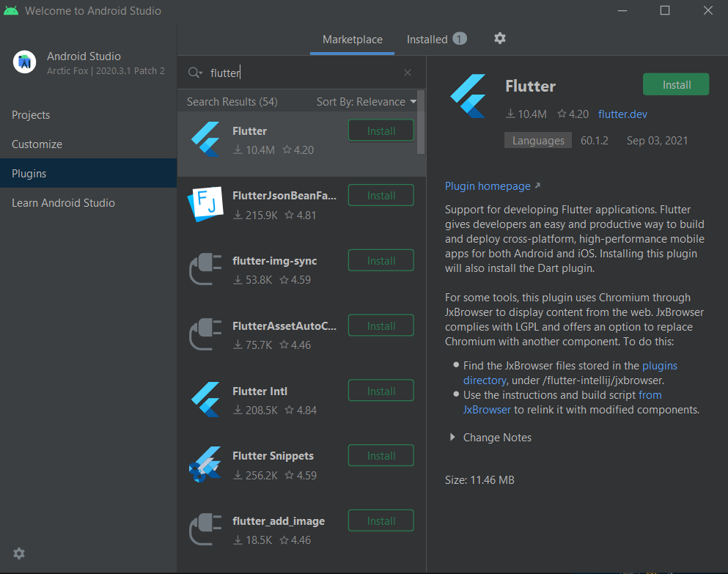Open Learn Android Studio section
This screenshot has height=574, width=728.
point(88,202)
